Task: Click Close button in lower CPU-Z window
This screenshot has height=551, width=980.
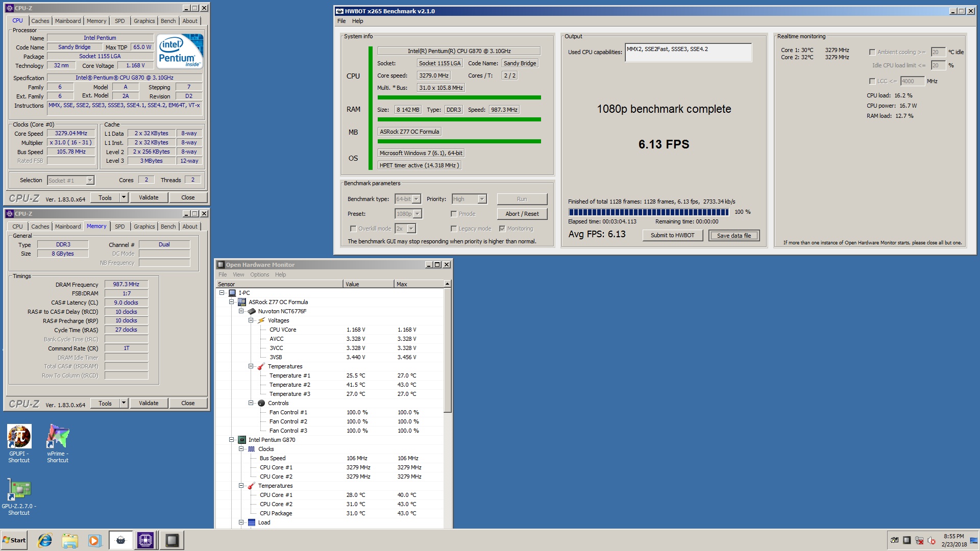Action: point(188,403)
